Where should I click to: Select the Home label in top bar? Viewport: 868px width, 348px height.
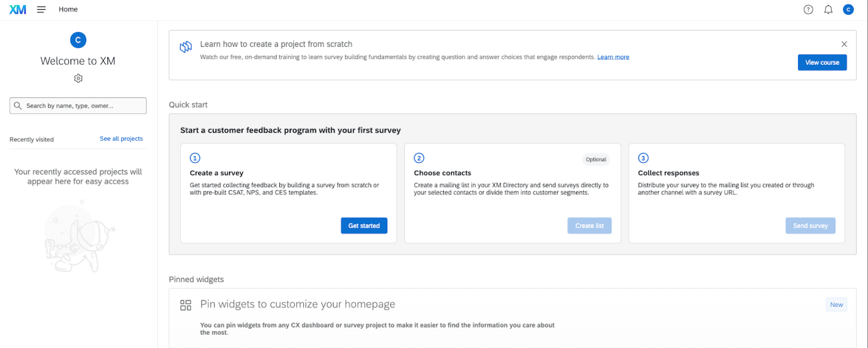pos(68,9)
